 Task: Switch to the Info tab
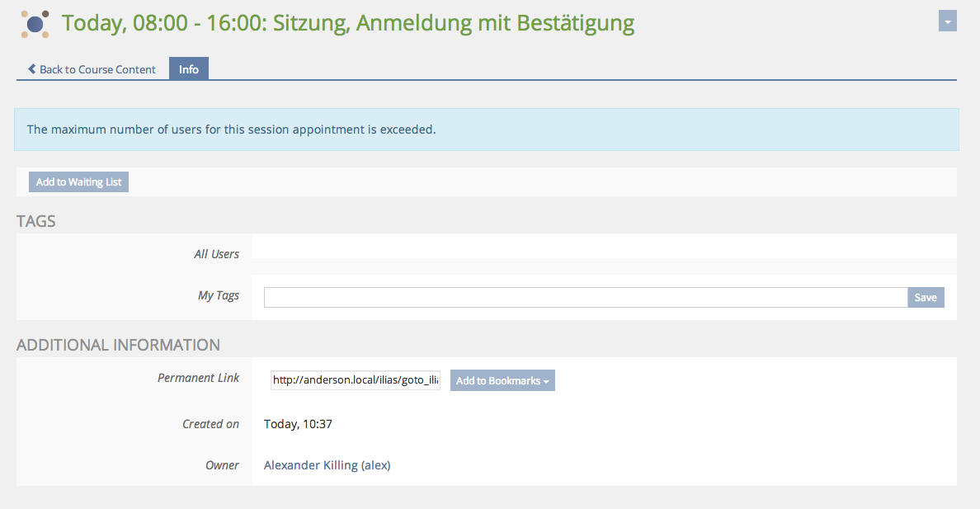[x=189, y=69]
